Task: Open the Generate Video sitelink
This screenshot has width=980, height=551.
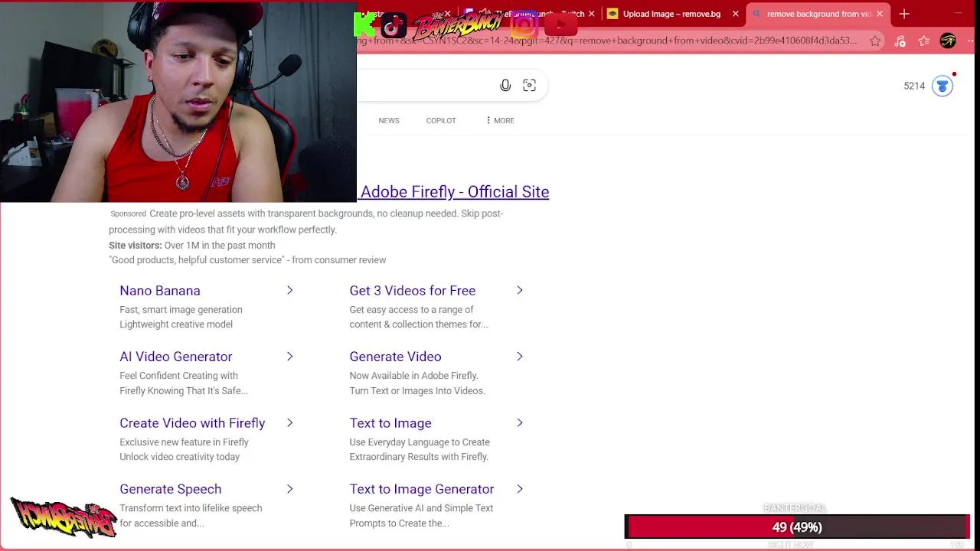Action: point(395,357)
